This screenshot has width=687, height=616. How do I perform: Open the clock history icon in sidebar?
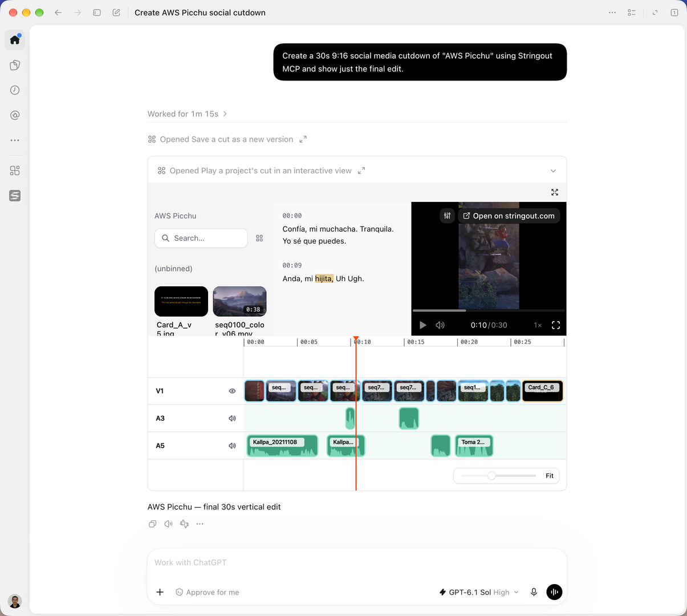pos(15,90)
